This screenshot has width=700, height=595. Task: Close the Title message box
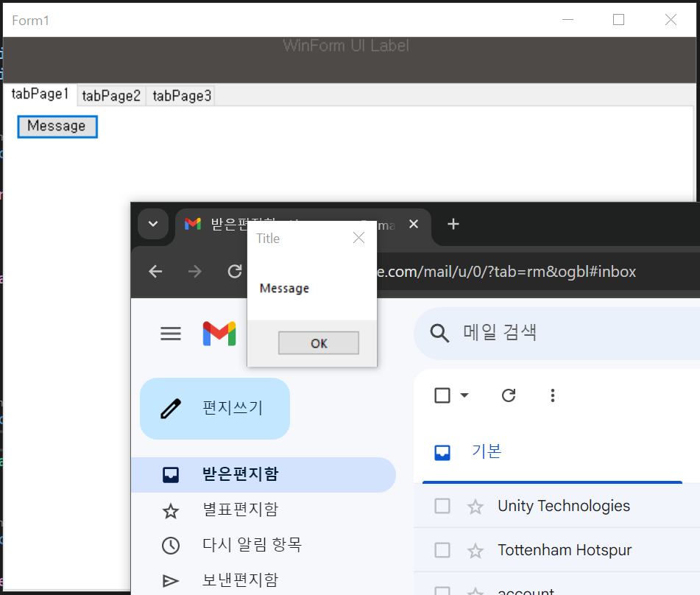(x=359, y=238)
